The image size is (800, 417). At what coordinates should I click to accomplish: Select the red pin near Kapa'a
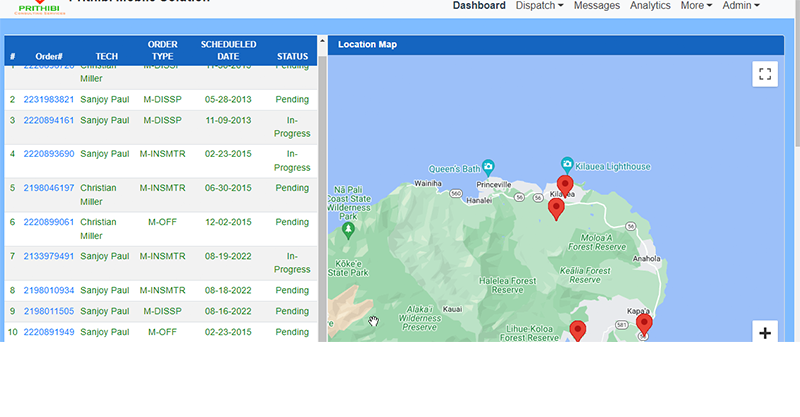(x=644, y=325)
